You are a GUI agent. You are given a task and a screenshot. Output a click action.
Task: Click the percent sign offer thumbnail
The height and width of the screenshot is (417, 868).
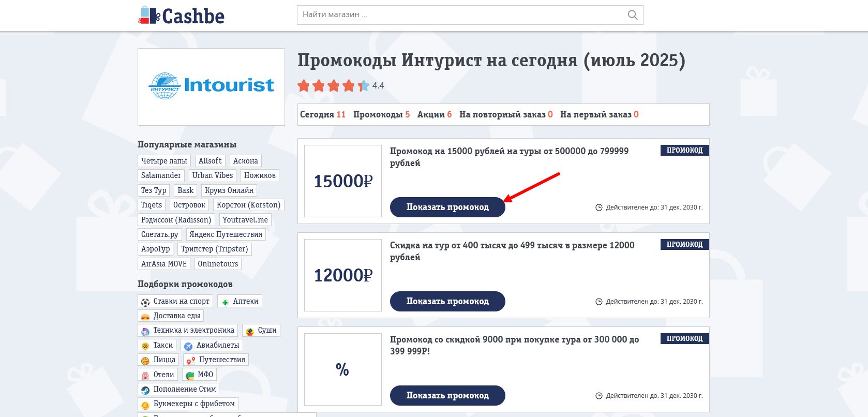pos(343,369)
